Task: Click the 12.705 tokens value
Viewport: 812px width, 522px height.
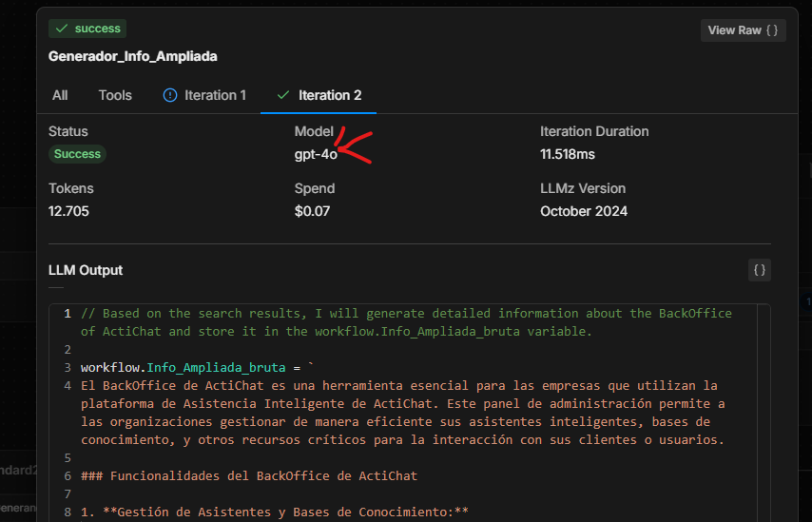Action: coord(68,211)
